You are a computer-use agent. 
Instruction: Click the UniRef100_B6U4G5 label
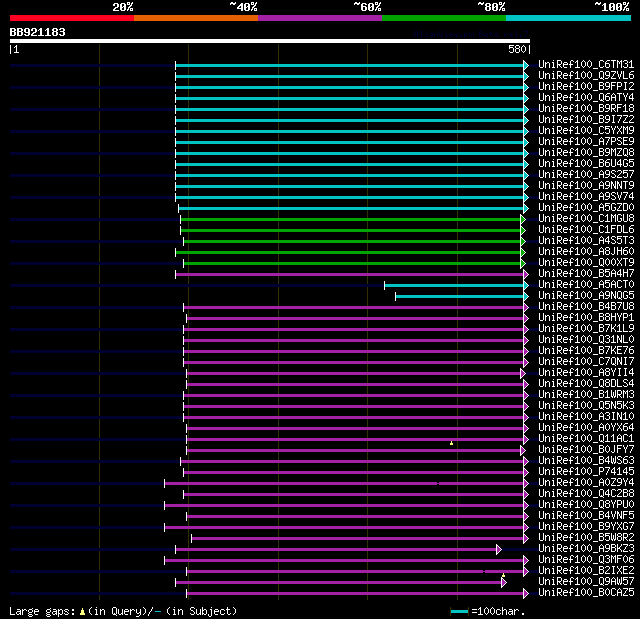(x=586, y=164)
